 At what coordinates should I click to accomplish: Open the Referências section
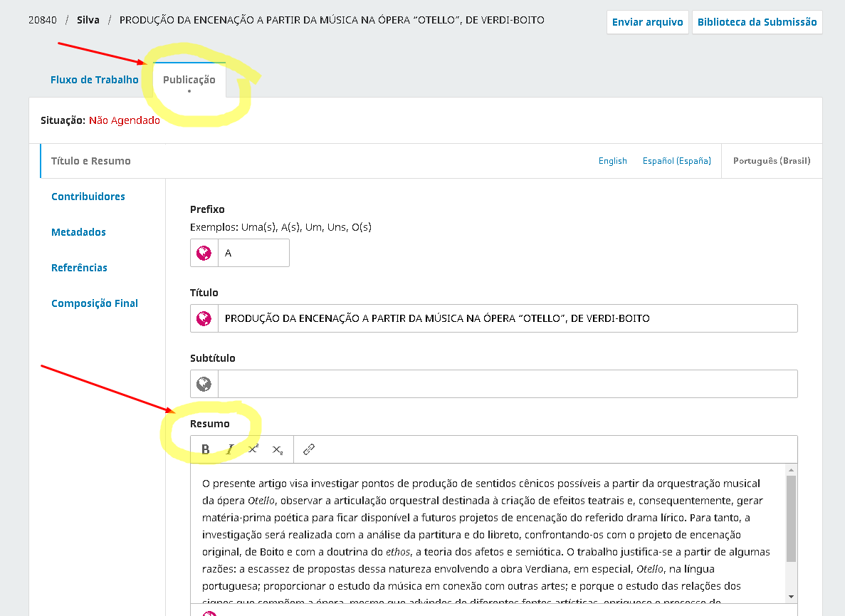(x=79, y=268)
